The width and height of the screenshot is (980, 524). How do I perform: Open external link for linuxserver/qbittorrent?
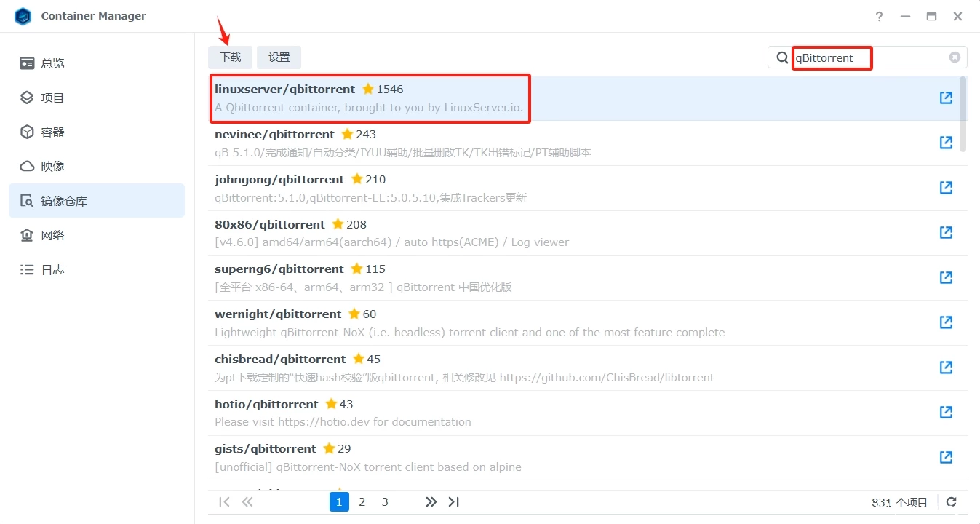[x=946, y=98]
